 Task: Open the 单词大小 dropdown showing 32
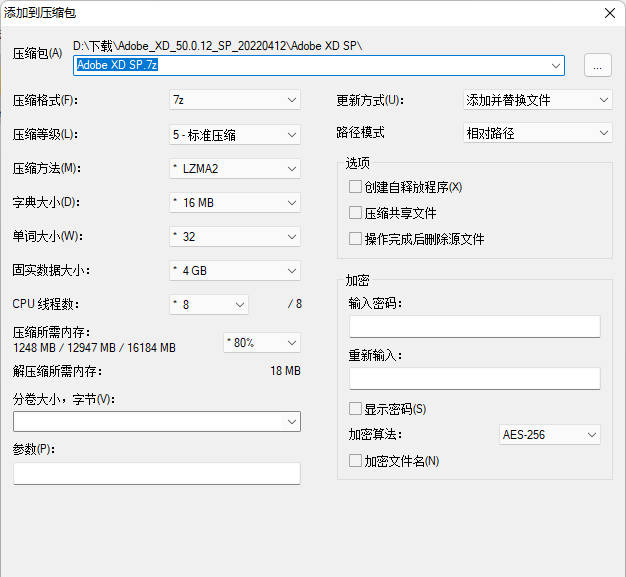(235, 237)
